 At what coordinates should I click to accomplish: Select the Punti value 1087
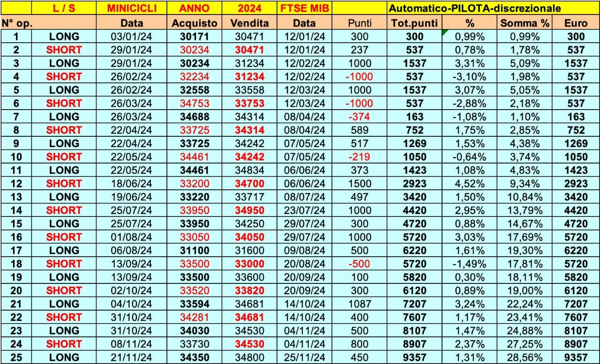point(360,304)
